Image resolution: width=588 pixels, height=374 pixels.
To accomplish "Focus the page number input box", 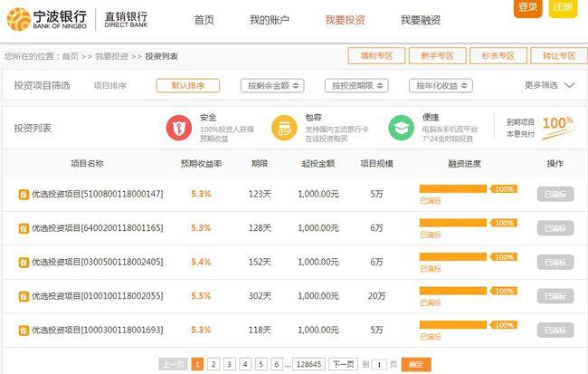I will pyautogui.click(x=379, y=365).
